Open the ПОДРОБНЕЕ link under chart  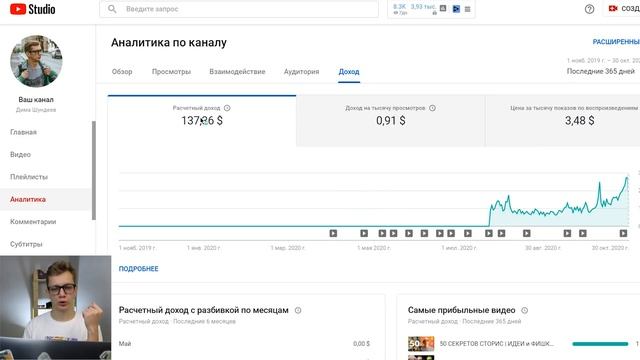[138, 269]
